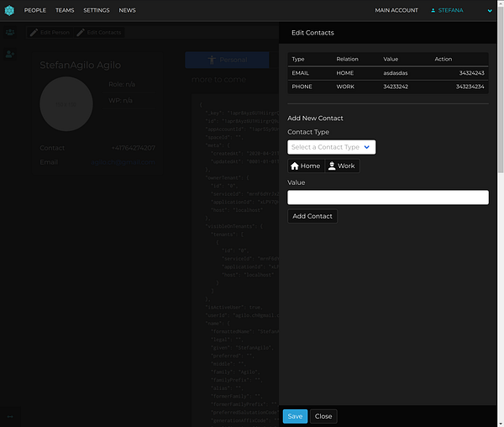Select the EMAIL contact row in table
The height and width of the screenshot is (427, 504).
(x=387, y=73)
